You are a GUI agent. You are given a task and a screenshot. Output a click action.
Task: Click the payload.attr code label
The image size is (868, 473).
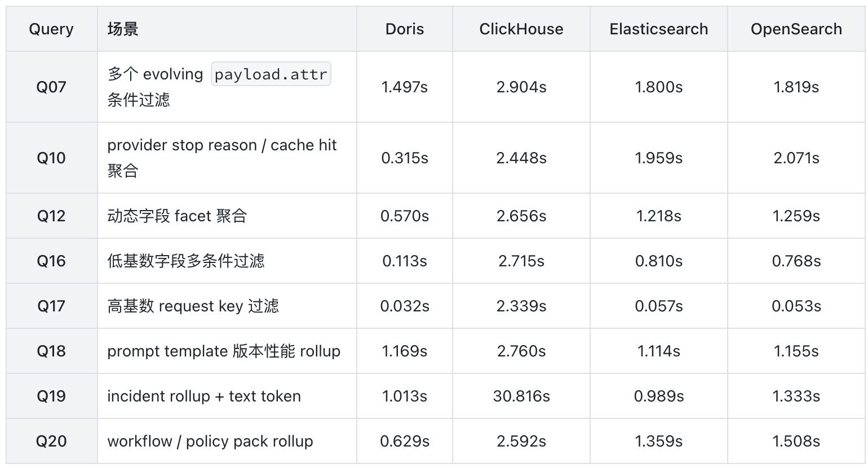271,74
